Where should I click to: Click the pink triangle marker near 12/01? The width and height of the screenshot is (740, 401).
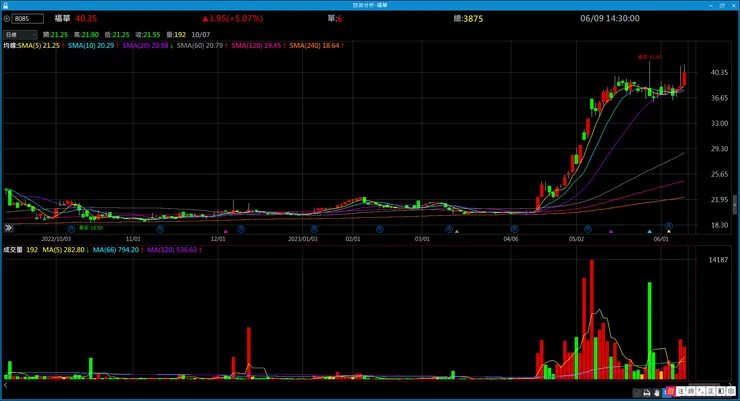[x=226, y=232]
